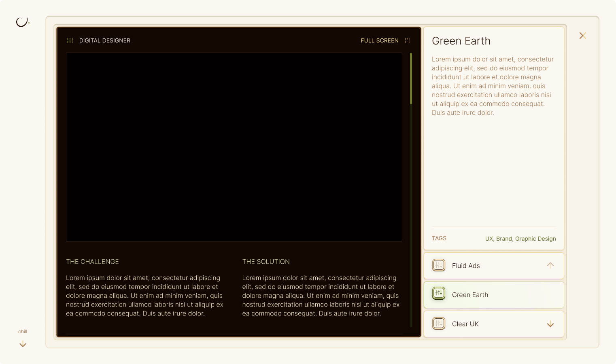This screenshot has height=364, width=616.
Task: Click the circular logo icon at top left
Action: tap(22, 22)
